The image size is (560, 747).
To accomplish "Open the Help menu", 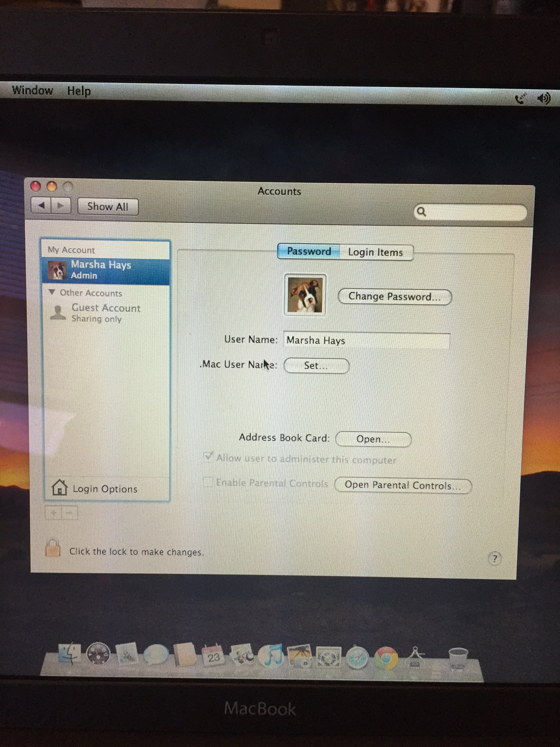I will (x=79, y=91).
